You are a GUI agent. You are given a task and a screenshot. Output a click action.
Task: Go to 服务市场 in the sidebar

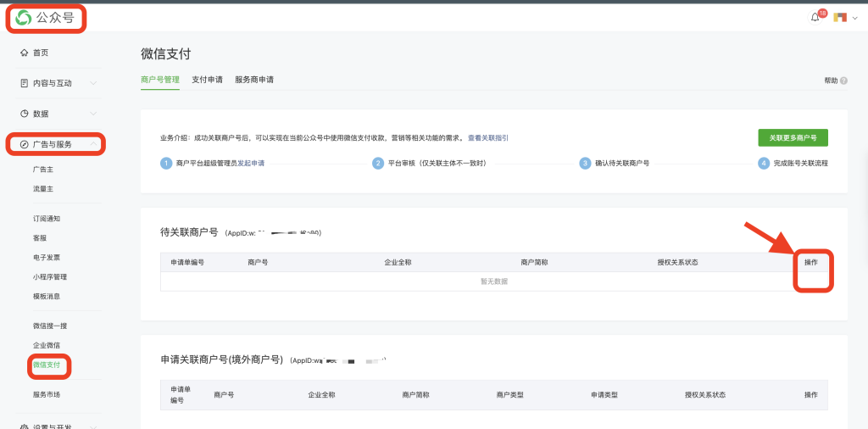click(46, 394)
